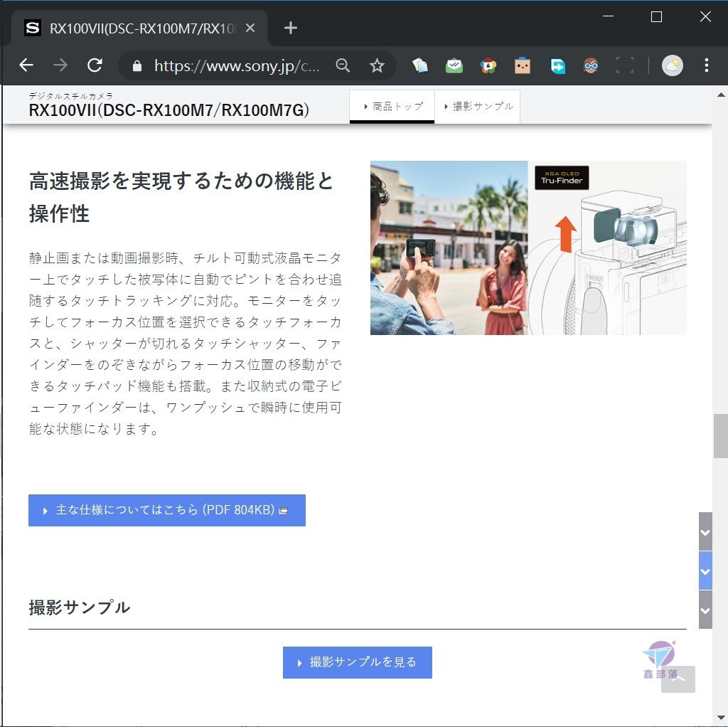Open a new browser tab
The height and width of the screenshot is (727, 728).
point(291,28)
